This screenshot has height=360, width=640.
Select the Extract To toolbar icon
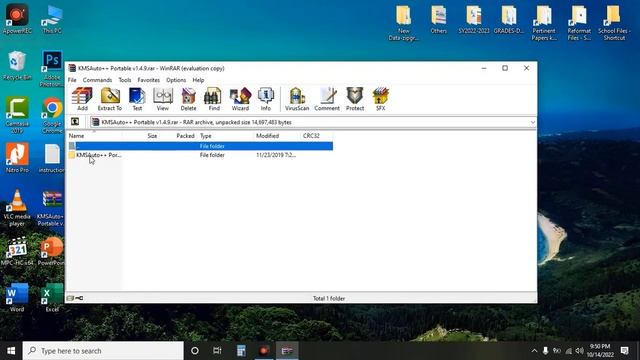click(x=109, y=99)
